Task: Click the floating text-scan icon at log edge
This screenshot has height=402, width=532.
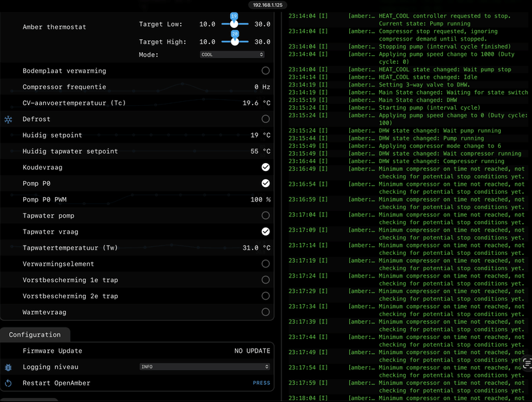Action: coord(527,363)
